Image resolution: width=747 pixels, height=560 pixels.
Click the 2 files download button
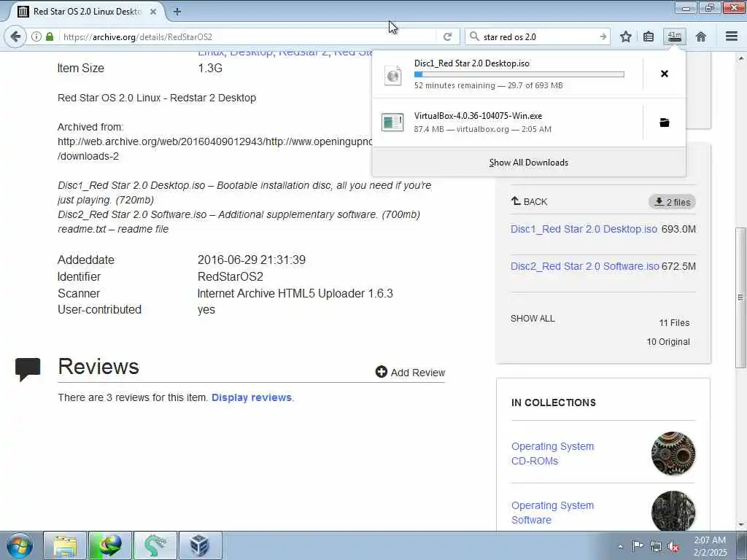(672, 202)
